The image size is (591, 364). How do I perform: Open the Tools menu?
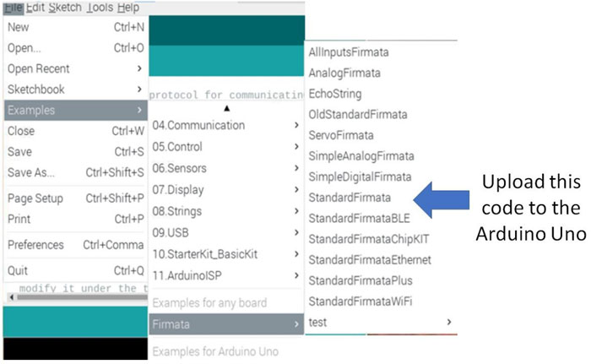[99, 7]
